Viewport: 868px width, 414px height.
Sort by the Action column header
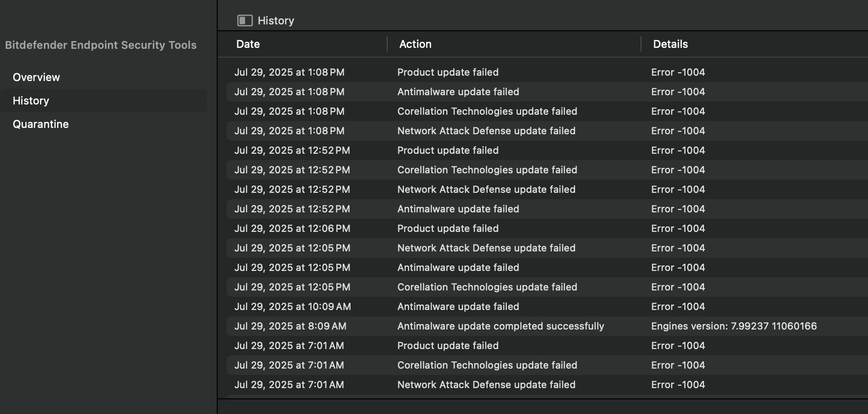(415, 44)
